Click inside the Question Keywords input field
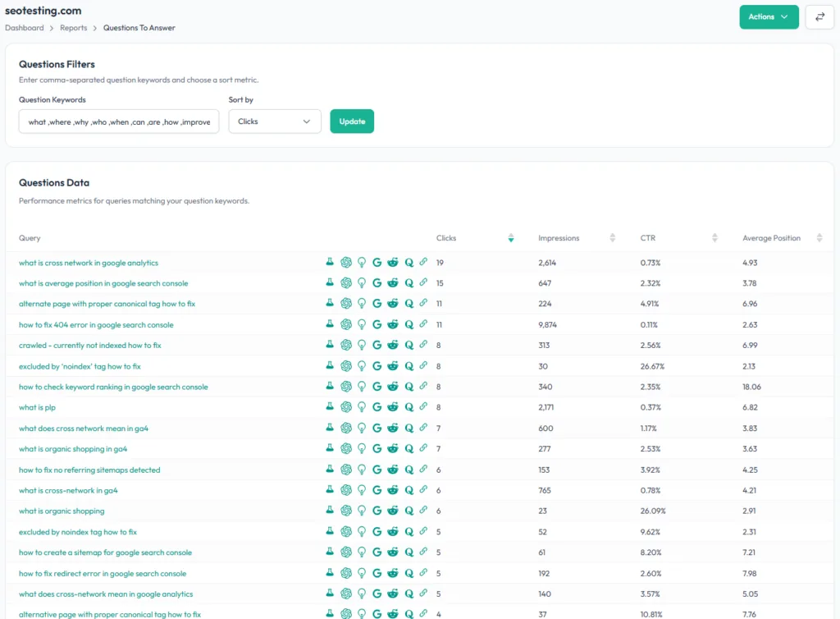The width and height of the screenshot is (840, 619). pyautogui.click(x=118, y=120)
